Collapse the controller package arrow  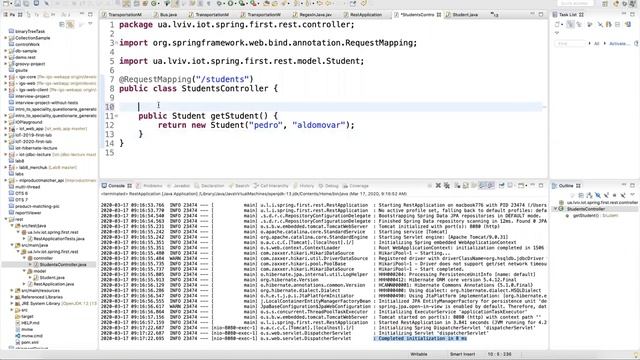click(24, 258)
